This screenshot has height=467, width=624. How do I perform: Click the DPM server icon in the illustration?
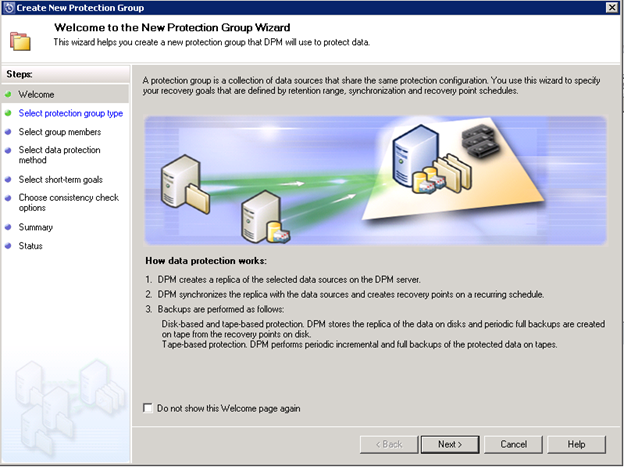coord(414,156)
